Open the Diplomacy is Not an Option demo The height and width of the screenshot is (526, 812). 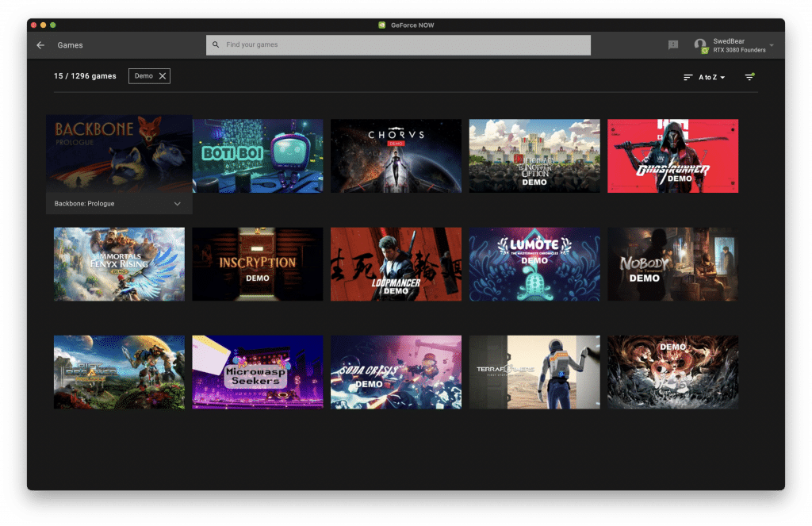point(534,156)
